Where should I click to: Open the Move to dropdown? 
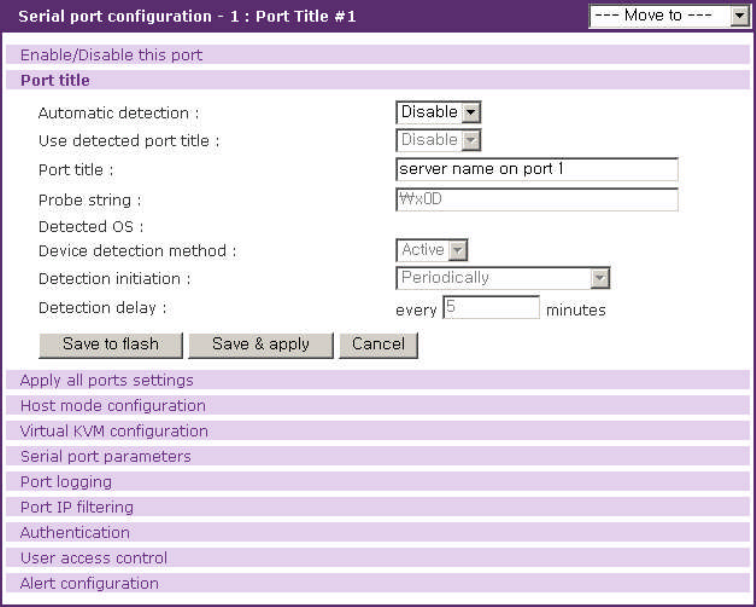[x=668, y=16]
